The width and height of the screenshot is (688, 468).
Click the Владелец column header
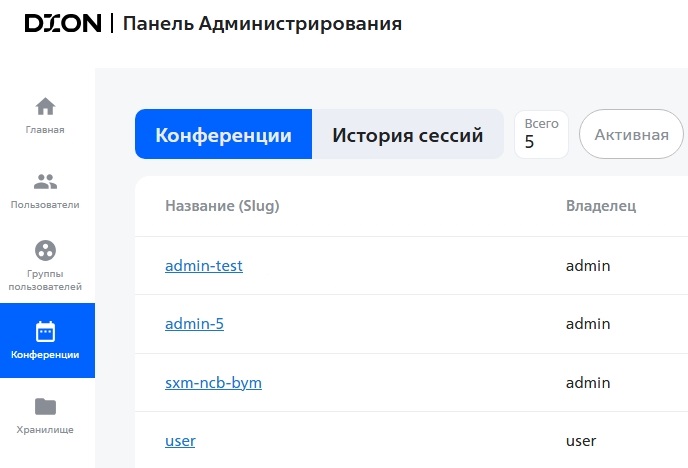[601, 206]
